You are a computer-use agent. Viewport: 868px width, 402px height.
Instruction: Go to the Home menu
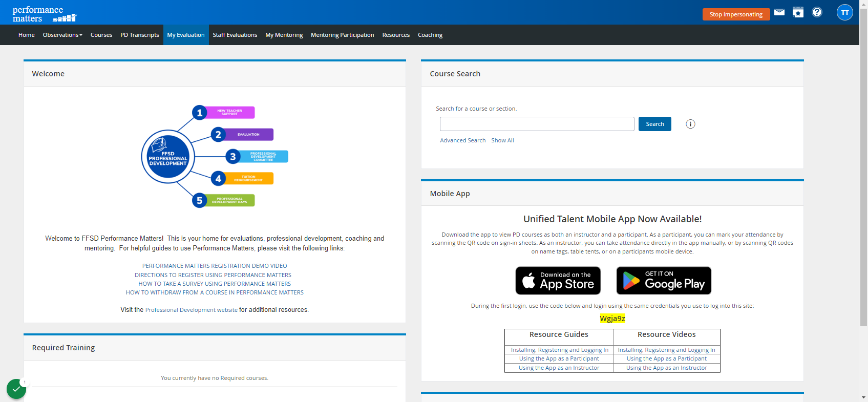27,35
